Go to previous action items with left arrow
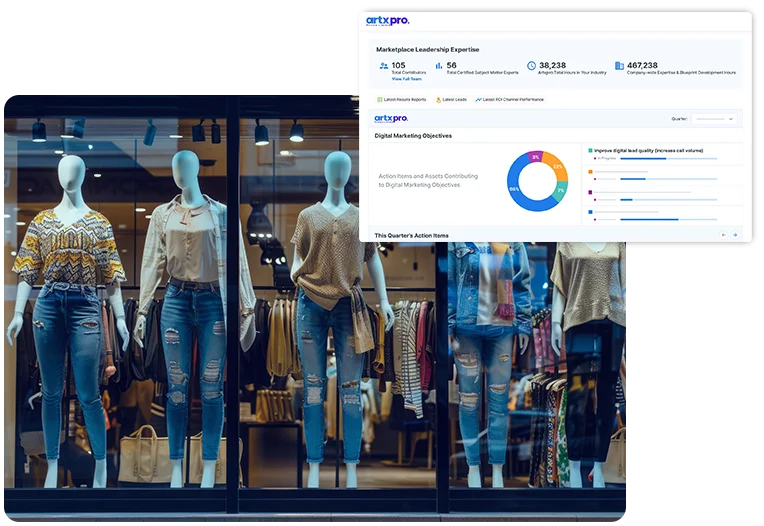Viewport: 764px width, 526px height. [723, 235]
